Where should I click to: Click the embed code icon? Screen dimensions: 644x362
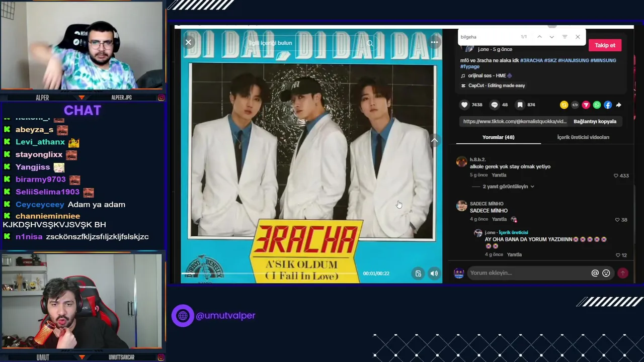575,105
